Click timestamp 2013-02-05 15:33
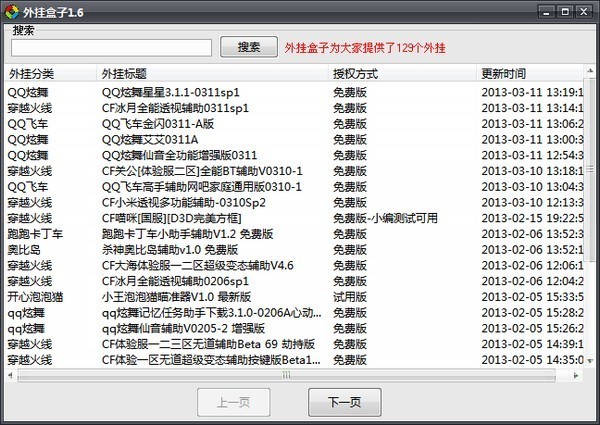 click(532, 297)
